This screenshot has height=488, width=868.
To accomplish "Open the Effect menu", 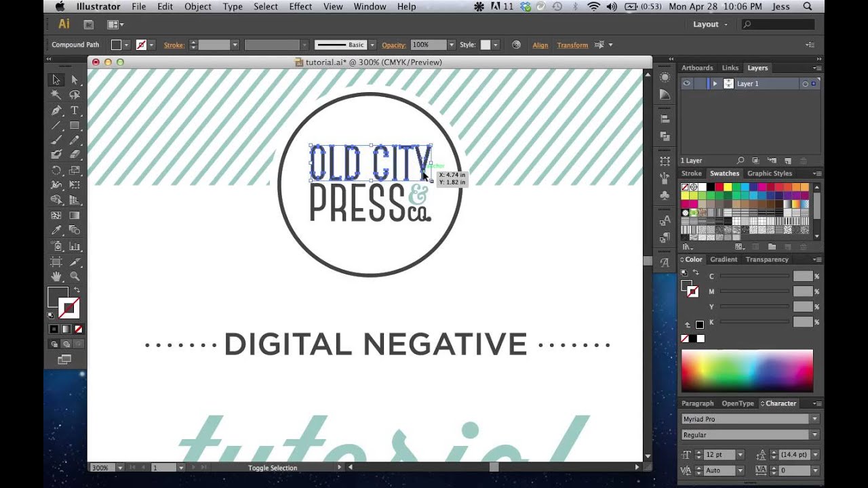I will [x=300, y=6].
